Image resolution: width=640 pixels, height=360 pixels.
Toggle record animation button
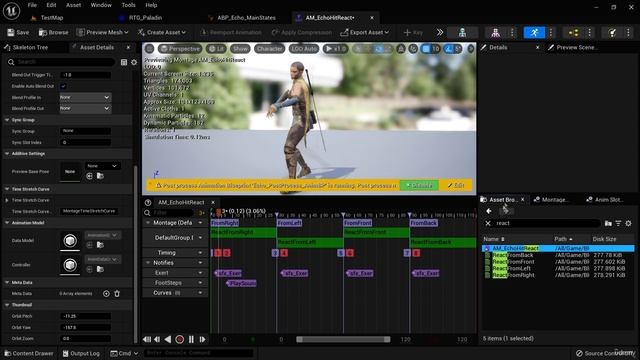tap(179, 339)
